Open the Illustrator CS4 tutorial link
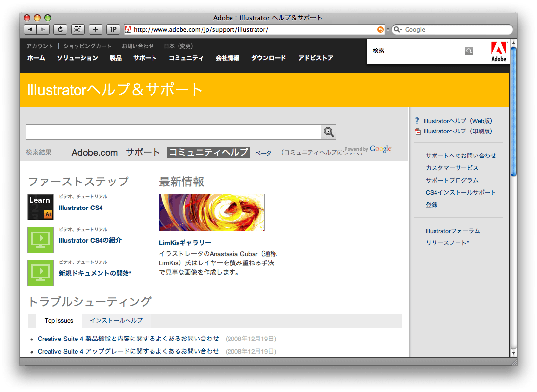537x392 pixels. coord(80,208)
